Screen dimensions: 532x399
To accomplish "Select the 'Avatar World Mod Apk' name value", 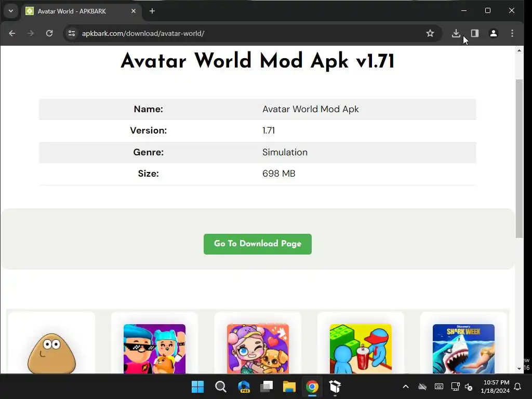I will click(x=311, y=109).
